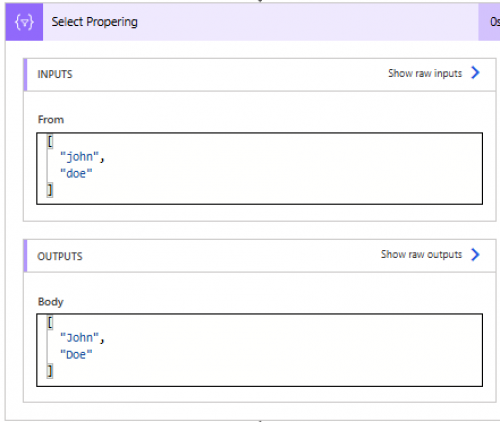This screenshot has height=422, width=500.
Task: Click the Select action data-operation icon
Action: point(24,22)
